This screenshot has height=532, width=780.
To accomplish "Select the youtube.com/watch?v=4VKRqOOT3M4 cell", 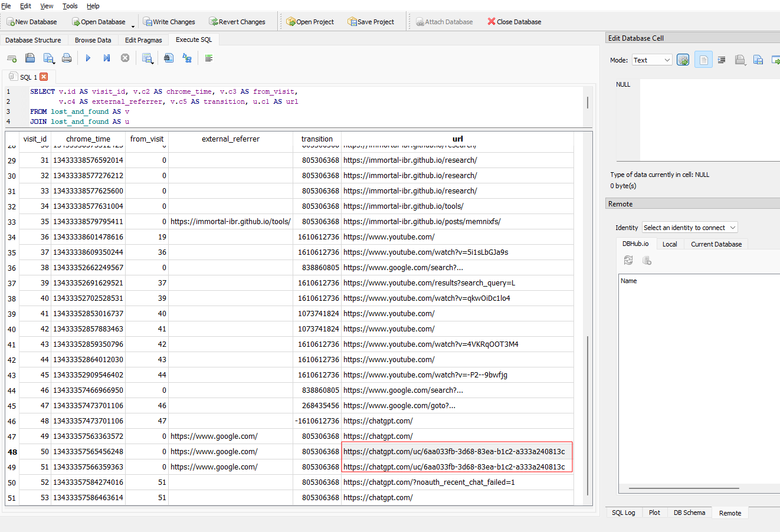I will pos(457,344).
